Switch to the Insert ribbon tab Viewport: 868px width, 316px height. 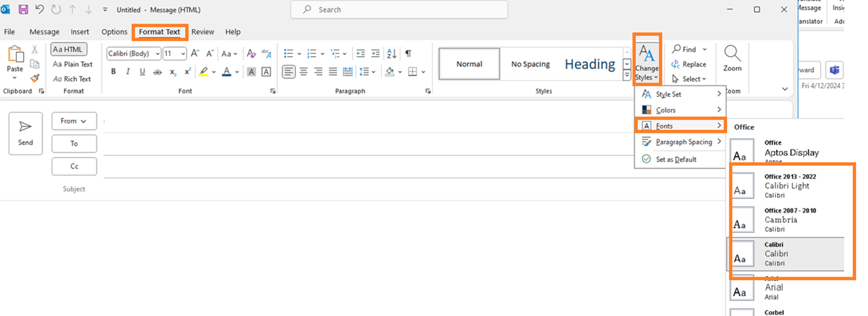tap(80, 32)
